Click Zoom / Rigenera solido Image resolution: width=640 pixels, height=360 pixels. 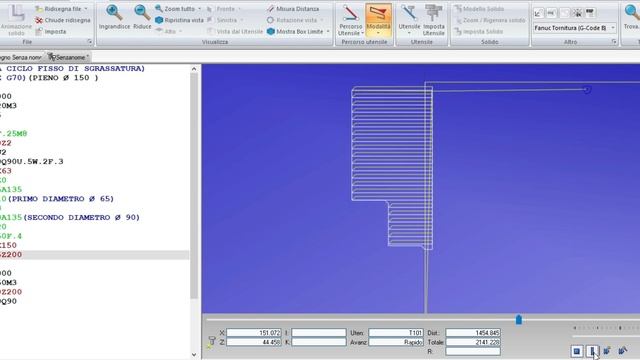[490, 20]
